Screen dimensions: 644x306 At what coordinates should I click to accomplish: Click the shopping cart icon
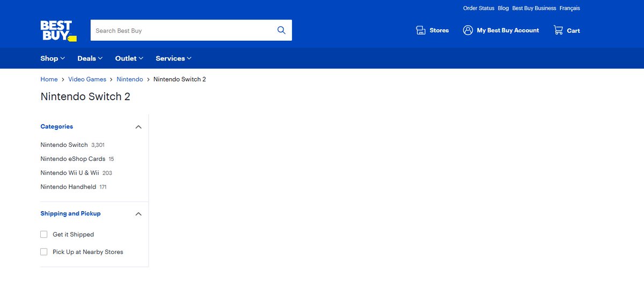[x=558, y=30]
